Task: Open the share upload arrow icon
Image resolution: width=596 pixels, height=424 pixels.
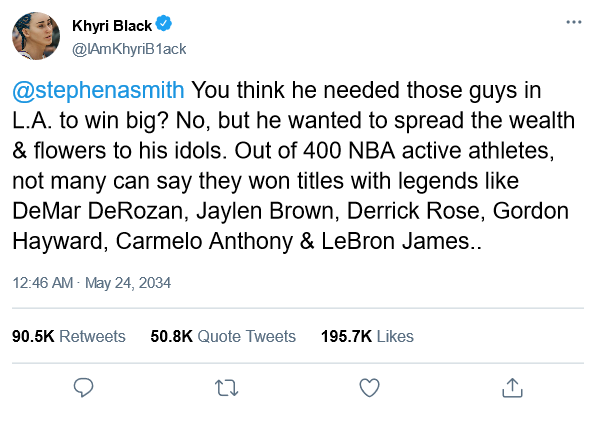Action: pos(512,387)
